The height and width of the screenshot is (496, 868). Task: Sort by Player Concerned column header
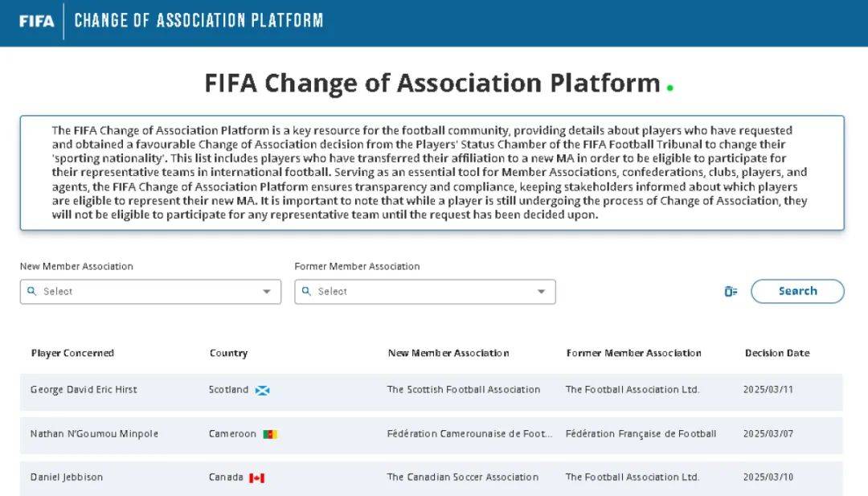[72, 353]
